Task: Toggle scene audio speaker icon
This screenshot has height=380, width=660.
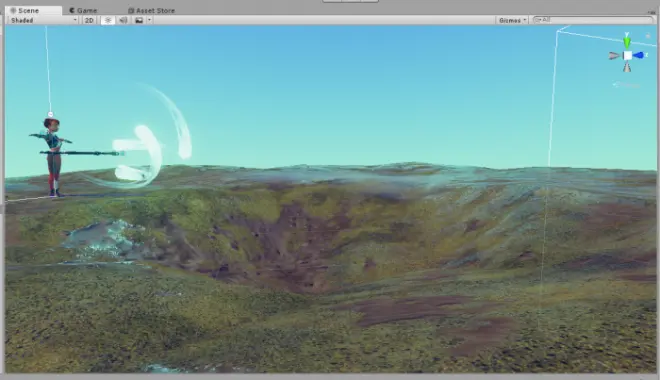Action: [123, 20]
